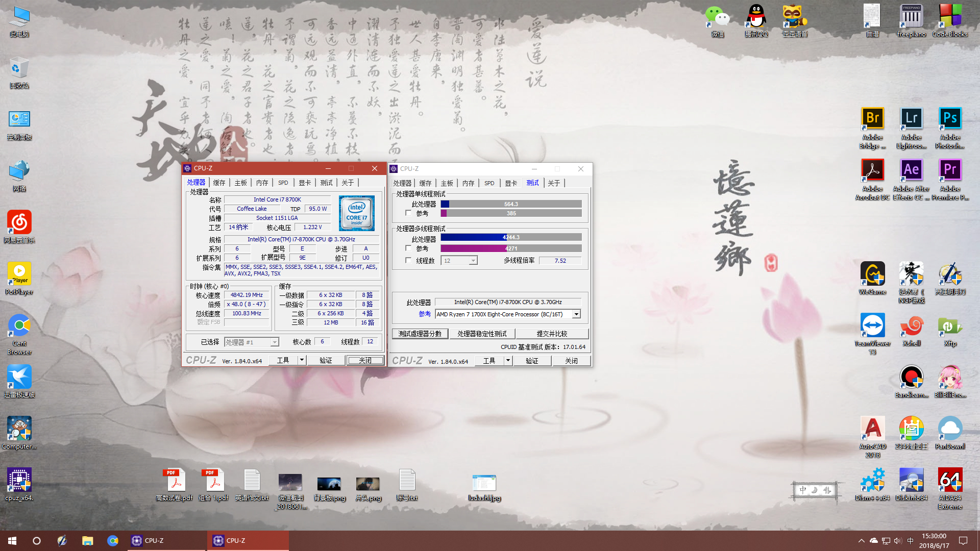Viewport: 980px width, 551px height.
Task: Start the 处理器稳定性测试 button
Action: [x=482, y=334]
